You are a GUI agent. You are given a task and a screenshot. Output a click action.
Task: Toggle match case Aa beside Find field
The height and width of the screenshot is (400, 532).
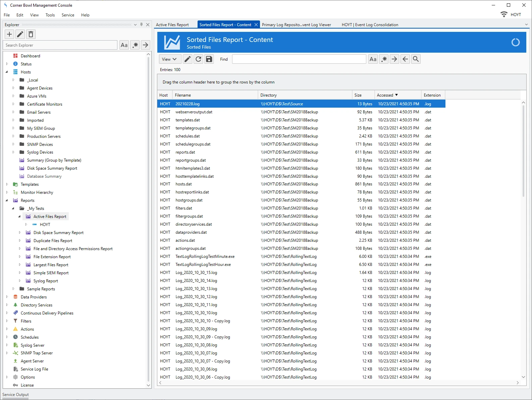click(x=373, y=59)
